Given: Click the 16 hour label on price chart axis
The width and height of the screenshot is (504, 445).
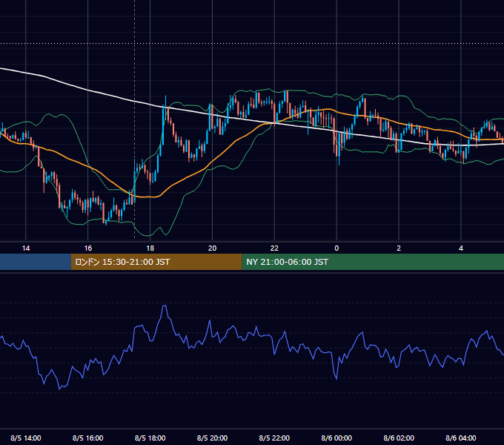Looking at the screenshot, I should pyautogui.click(x=87, y=248).
